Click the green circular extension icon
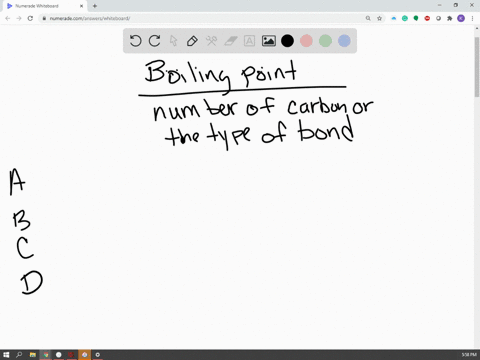The width and height of the screenshot is (480, 360). tap(405, 18)
